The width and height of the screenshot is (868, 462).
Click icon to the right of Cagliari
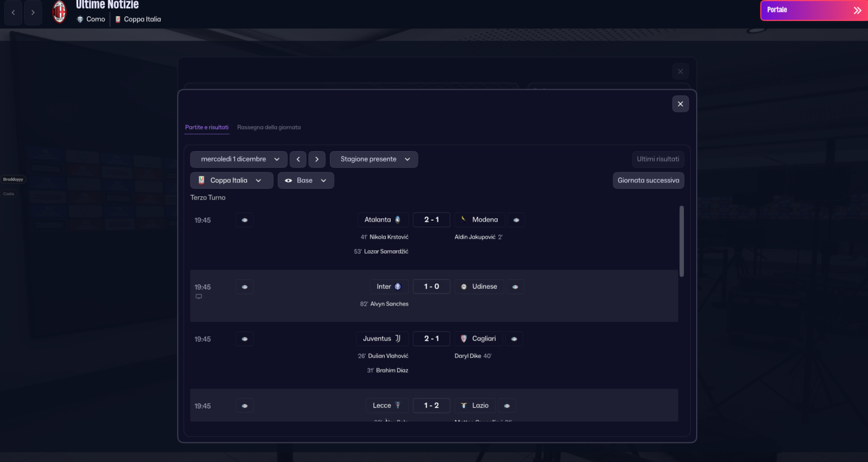[x=514, y=339]
